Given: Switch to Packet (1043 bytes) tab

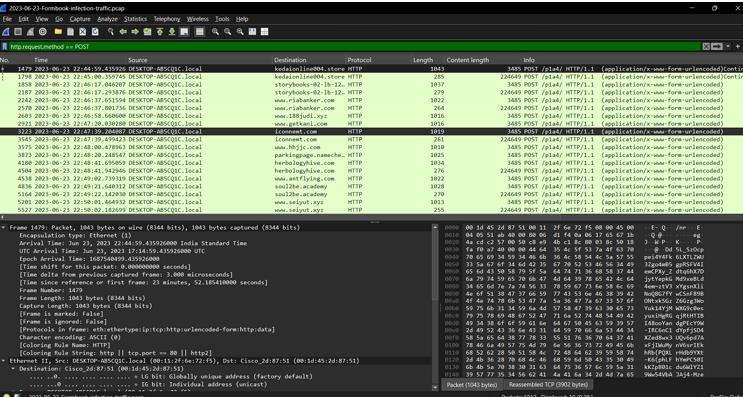Looking at the screenshot, I should [471, 385].
